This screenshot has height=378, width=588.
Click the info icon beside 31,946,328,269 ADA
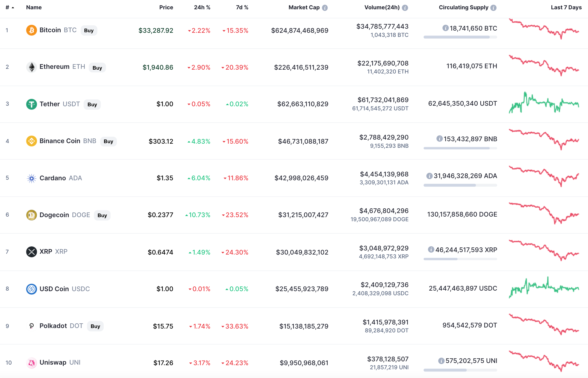pyautogui.click(x=429, y=176)
